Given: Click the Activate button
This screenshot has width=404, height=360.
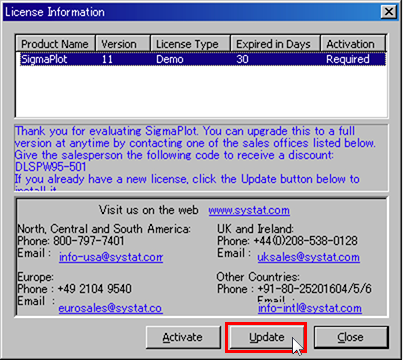Looking at the screenshot, I should 183,337.
